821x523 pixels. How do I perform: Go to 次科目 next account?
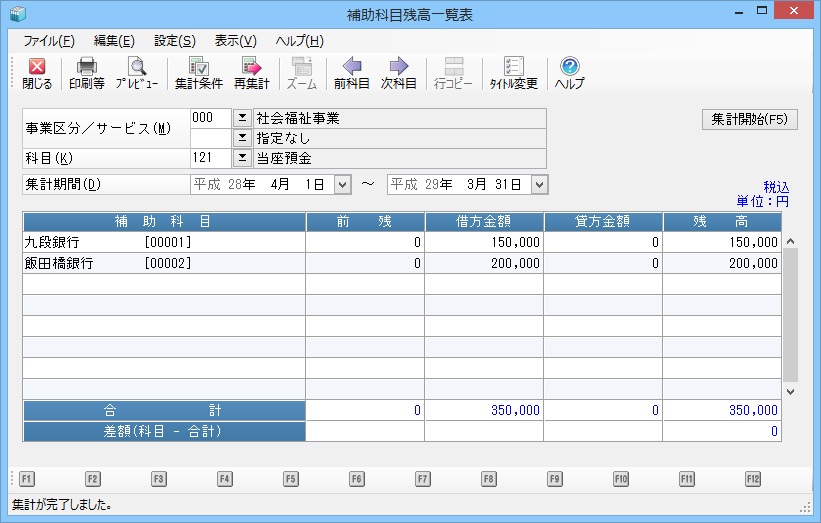pos(398,74)
